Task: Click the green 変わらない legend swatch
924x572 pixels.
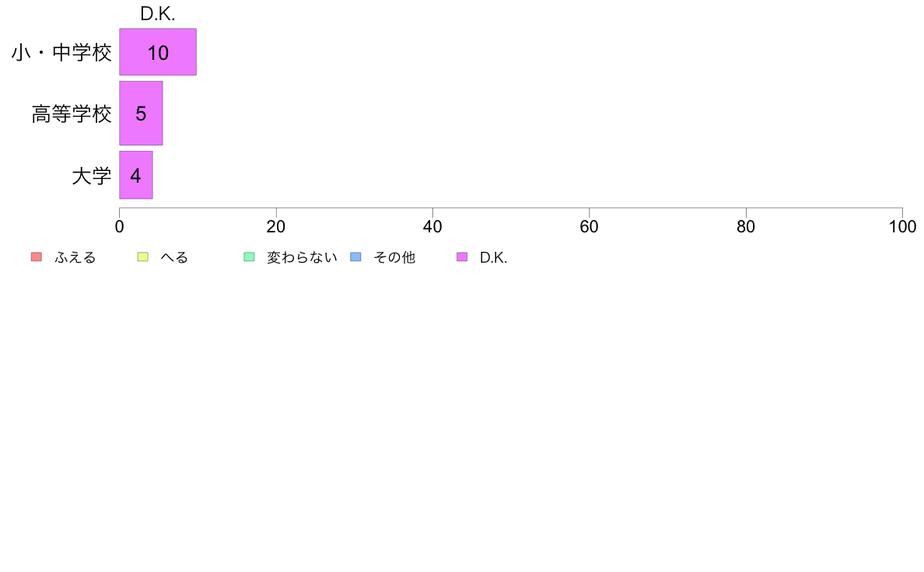Action: (x=249, y=256)
